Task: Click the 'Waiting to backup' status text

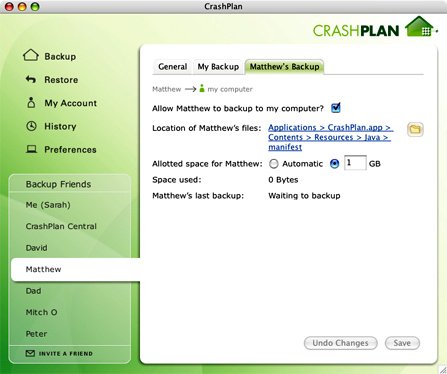Action: 304,196
